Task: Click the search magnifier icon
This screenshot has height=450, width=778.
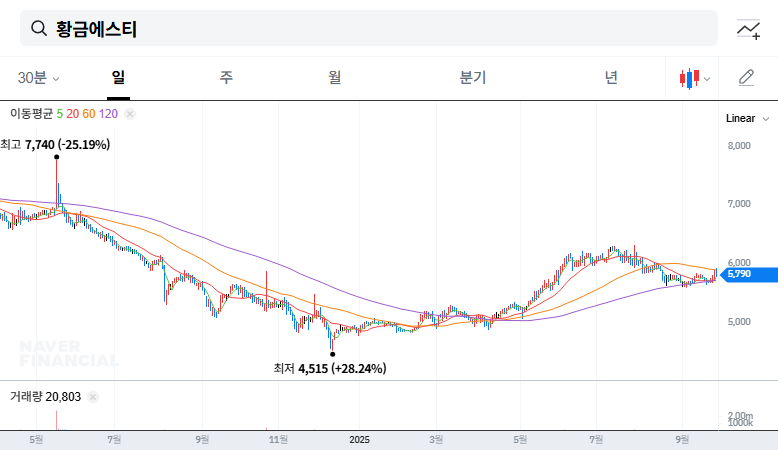Action: click(x=39, y=28)
